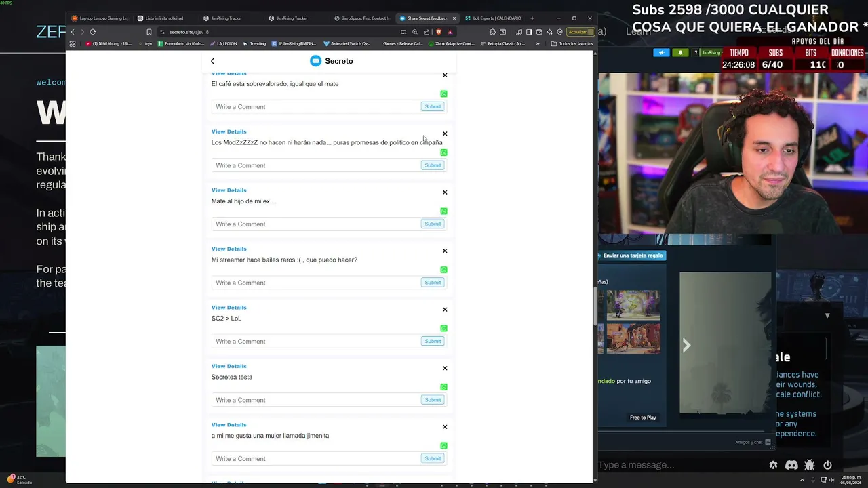Advance Steam screenshot carousel with right arrow
868x488 pixels.
point(686,346)
